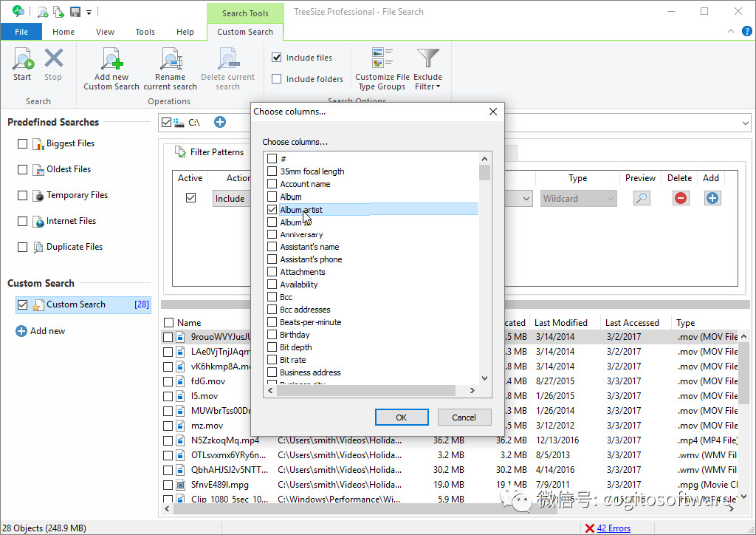Open the help question mark icon

click(x=747, y=31)
